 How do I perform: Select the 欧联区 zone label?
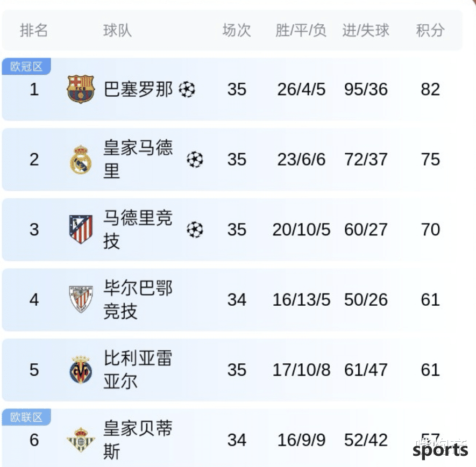(26, 417)
